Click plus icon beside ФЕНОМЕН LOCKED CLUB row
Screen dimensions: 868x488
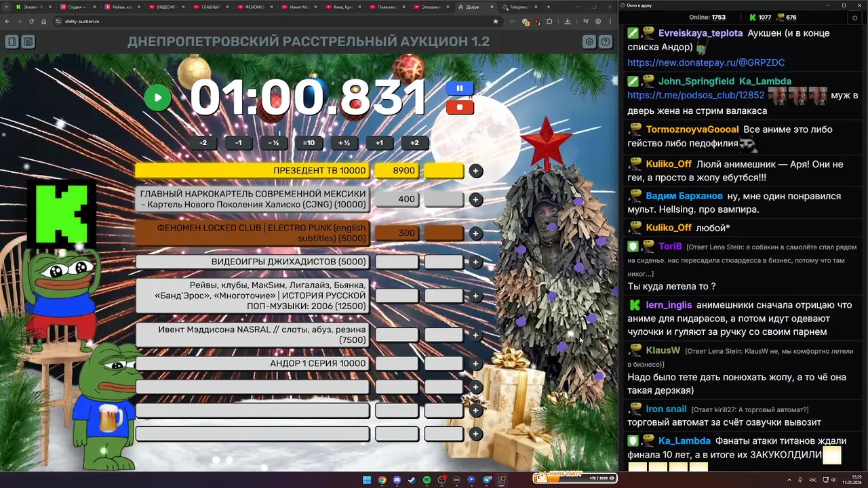pyautogui.click(x=476, y=233)
